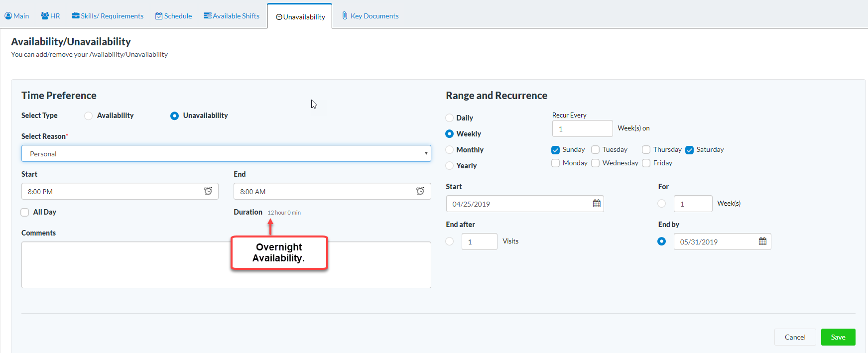
Task: Click the HR tab people icon
Action: pos(45,16)
